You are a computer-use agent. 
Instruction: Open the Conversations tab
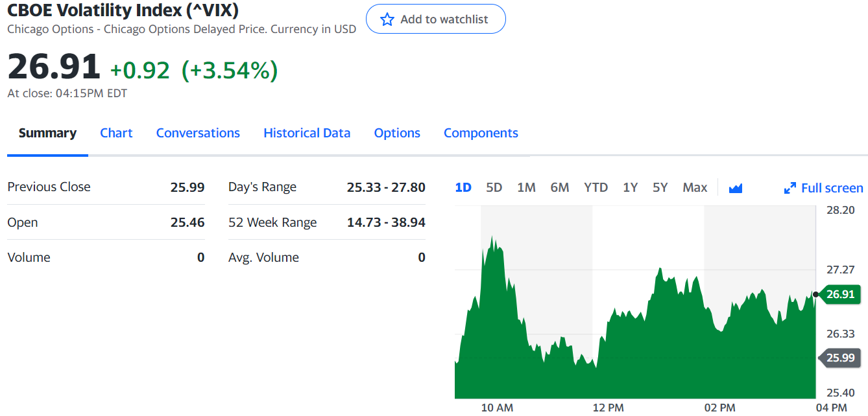tap(198, 133)
